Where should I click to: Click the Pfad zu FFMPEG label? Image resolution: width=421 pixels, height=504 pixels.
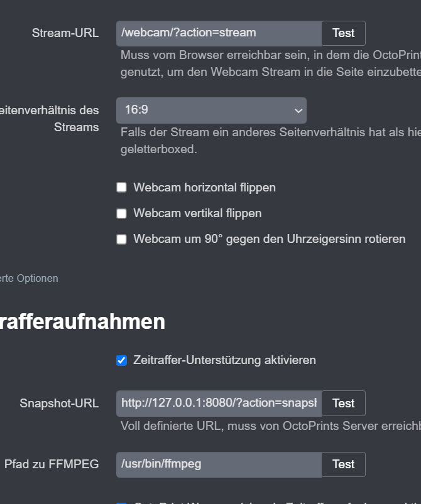52,464
